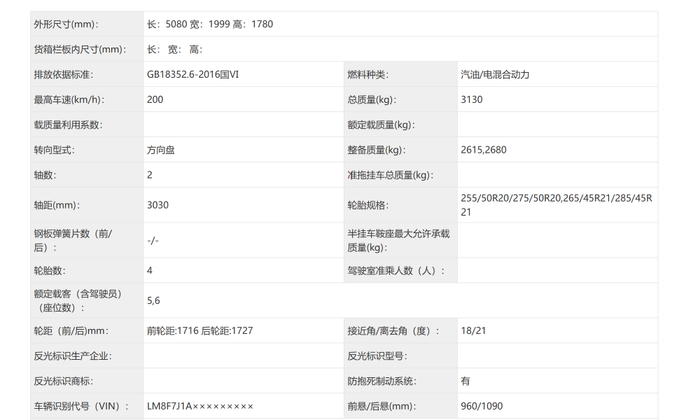Click the 半挂车鞍座最大允许承载质量(kg) label
Screen dimensions: 700x420
(398, 241)
